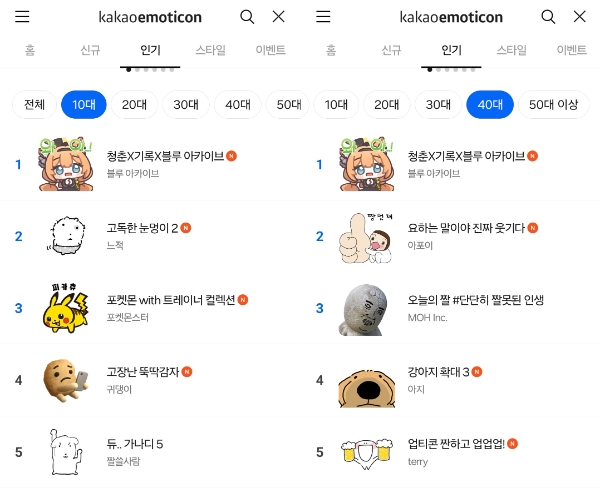Viewport: 600px width, 488px height.
Task: Open search in left panel header
Action: [x=247, y=17]
